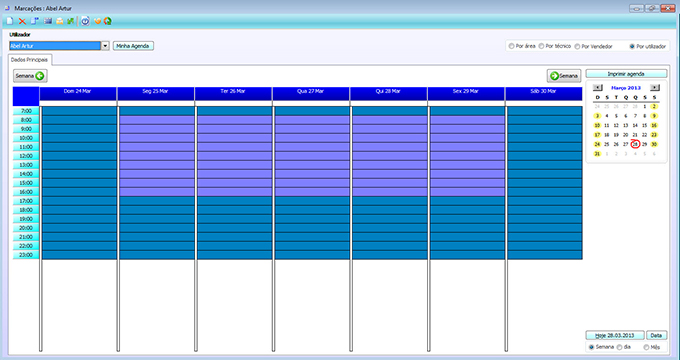This screenshot has width=680, height=360.
Task: Open the Utilizador dropdown arrow
Action: [105, 46]
